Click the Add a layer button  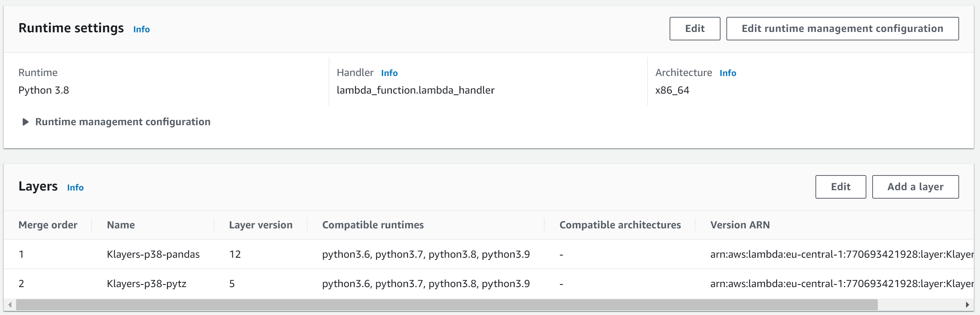click(x=915, y=187)
